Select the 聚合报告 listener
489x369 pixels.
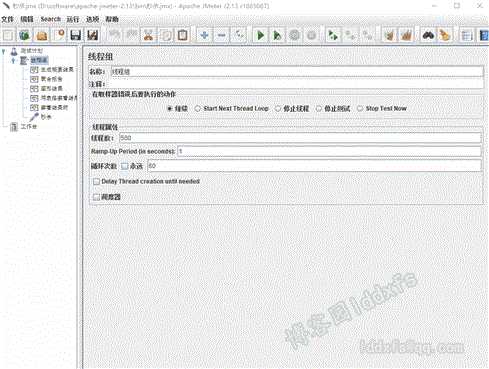pyautogui.click(x=52, y=79)
